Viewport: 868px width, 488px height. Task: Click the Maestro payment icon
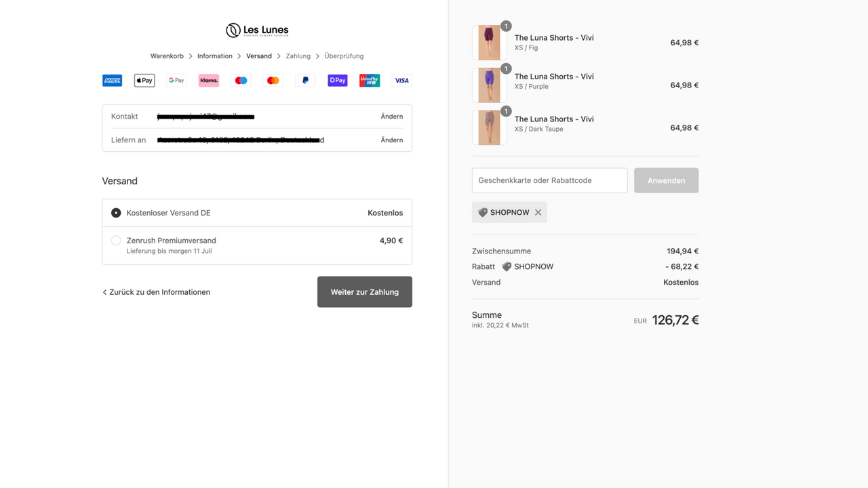241,81
